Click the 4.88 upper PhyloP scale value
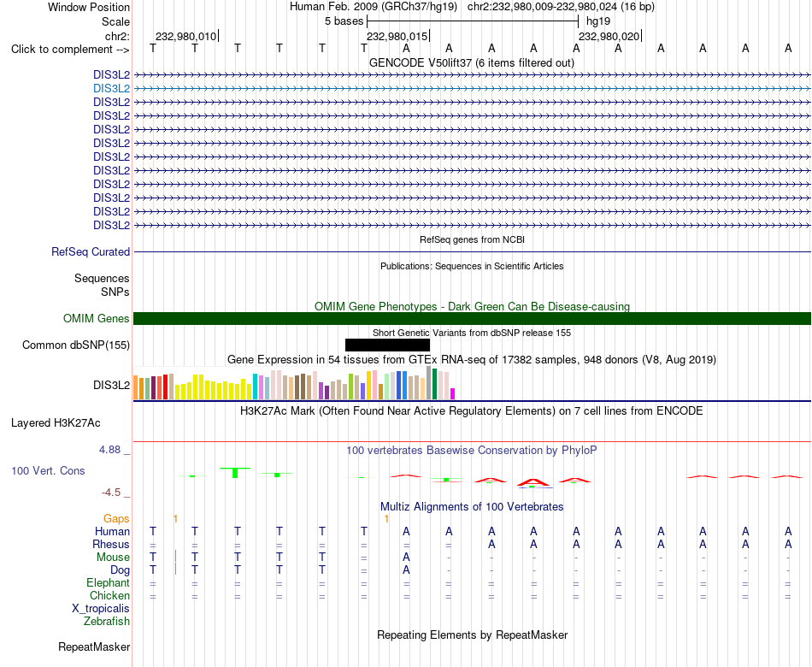 (x=109, y=450)
